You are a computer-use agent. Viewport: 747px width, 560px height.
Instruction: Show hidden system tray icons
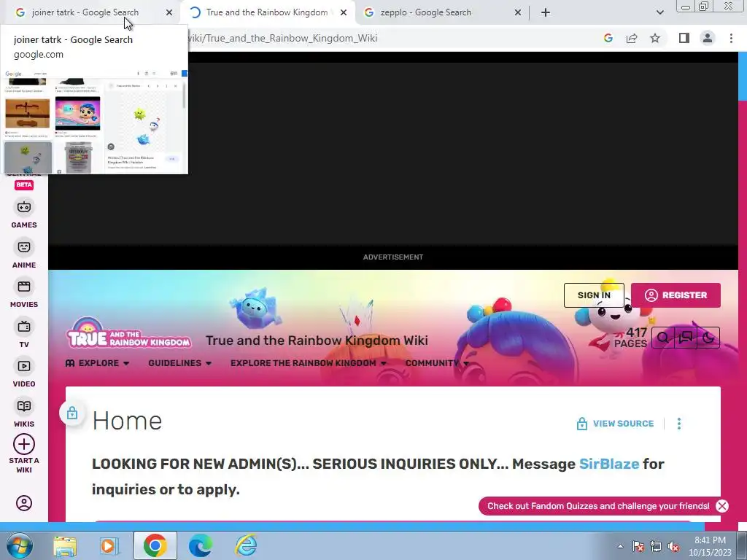[x=620, y=546]
